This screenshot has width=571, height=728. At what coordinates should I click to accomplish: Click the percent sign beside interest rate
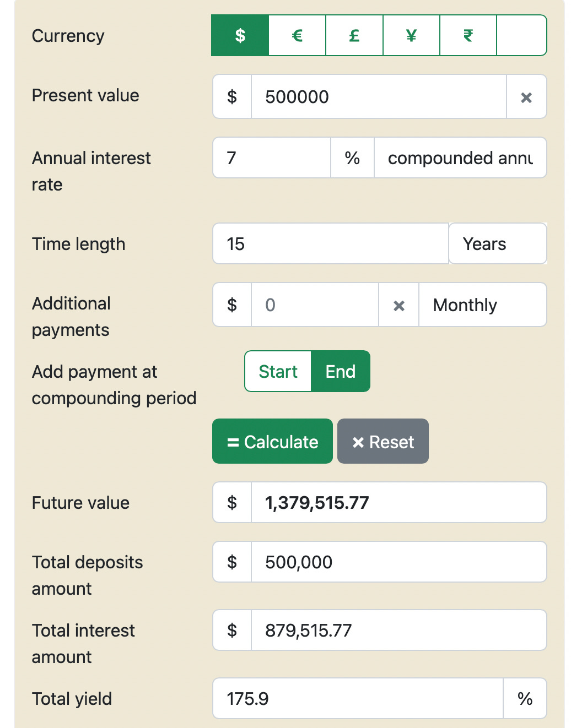tap(352, 158)
